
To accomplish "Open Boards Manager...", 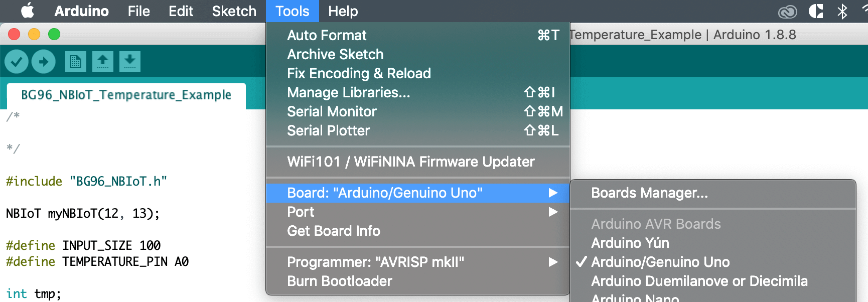I will [x=713, y=193].
